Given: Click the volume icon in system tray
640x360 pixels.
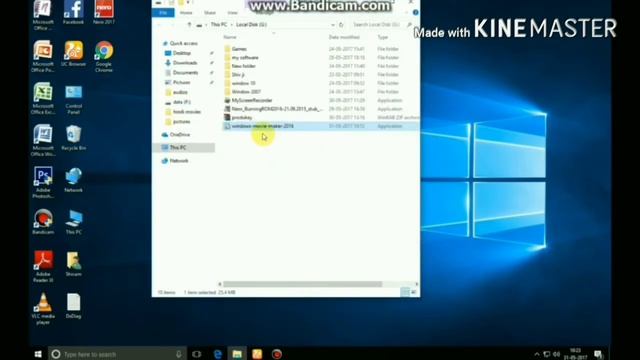Looking at the screenshot, I should tap(556, 354).
